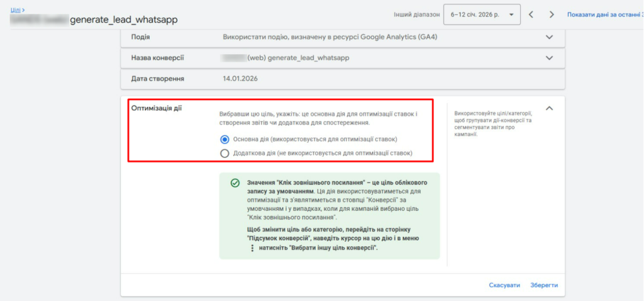
Task: Select the Додаткова дія radio button
Action: tap(225, 153)
